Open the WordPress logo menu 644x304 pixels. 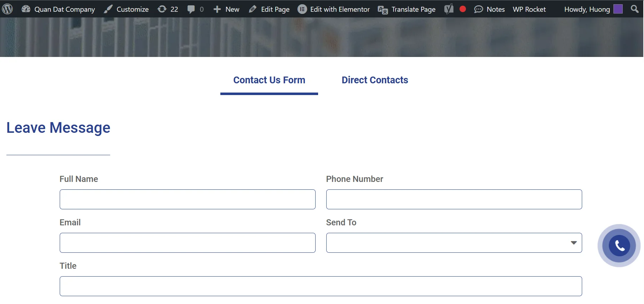point(7,9)
